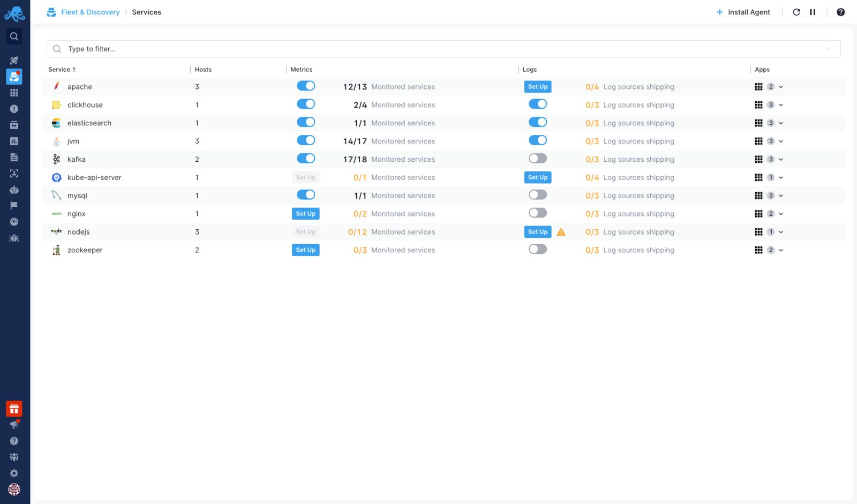Click the red gift box icon
Viewport: 857px width, 504px height.
click(14, 409)
